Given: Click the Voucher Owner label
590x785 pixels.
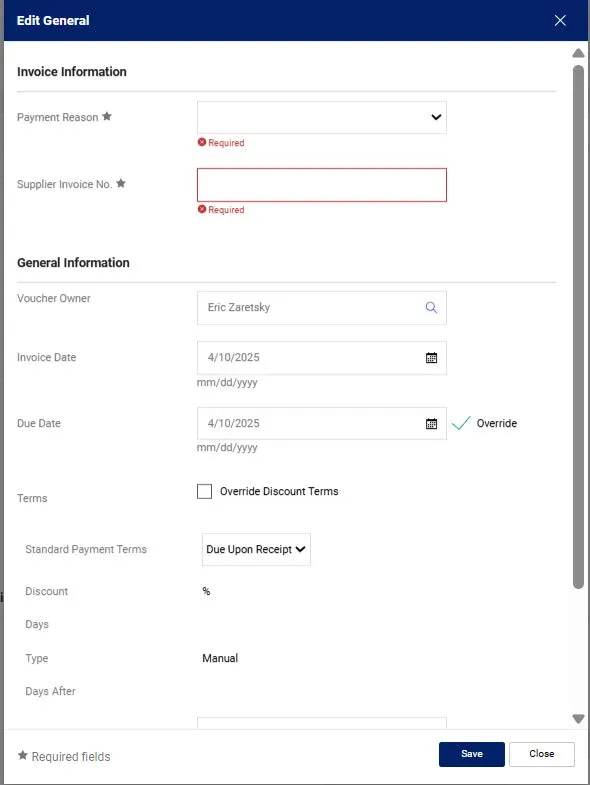Looking at the screenshot, I should [x=54, y=298].
